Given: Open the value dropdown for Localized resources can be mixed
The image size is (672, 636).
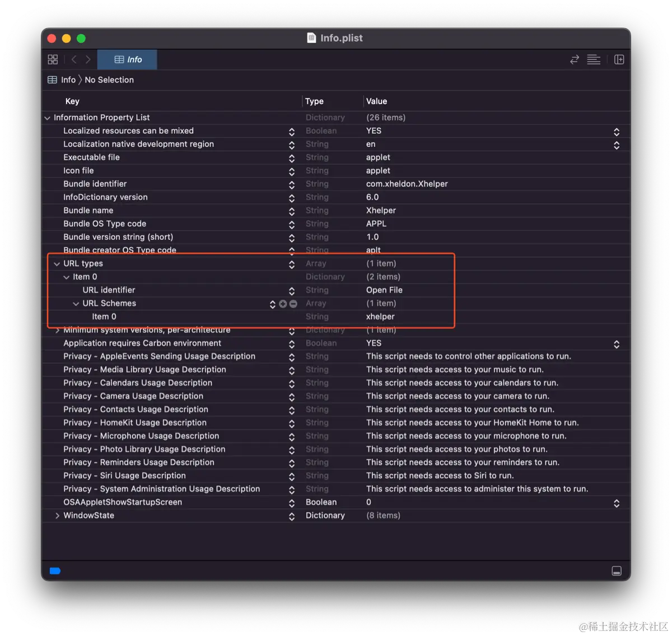Looking at the screenshot, I should (616, 131).
